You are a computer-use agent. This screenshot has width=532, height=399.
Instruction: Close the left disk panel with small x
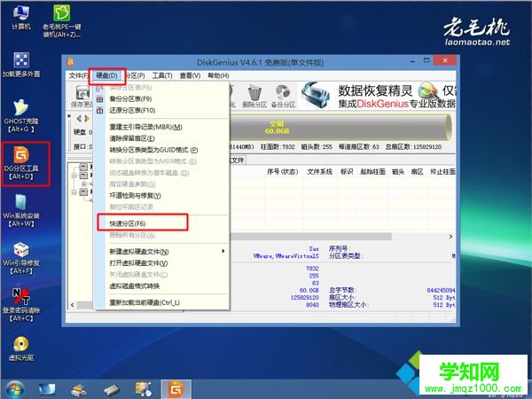69,116
